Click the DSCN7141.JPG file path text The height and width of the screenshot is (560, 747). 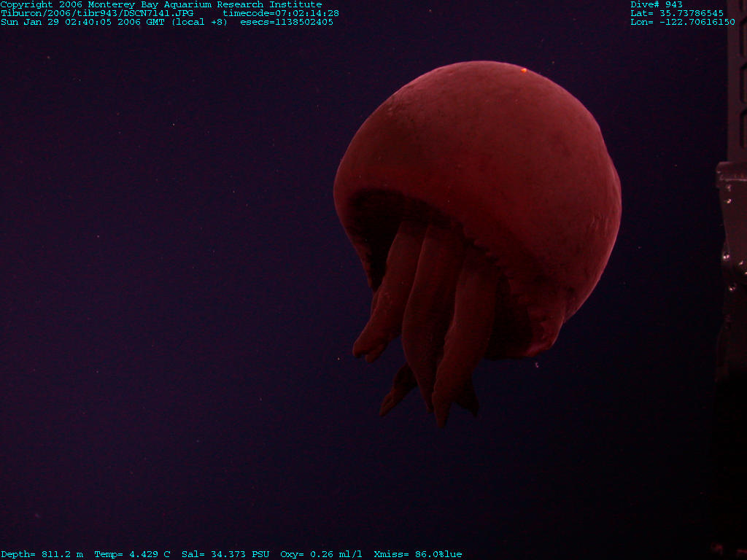[97, 13]
